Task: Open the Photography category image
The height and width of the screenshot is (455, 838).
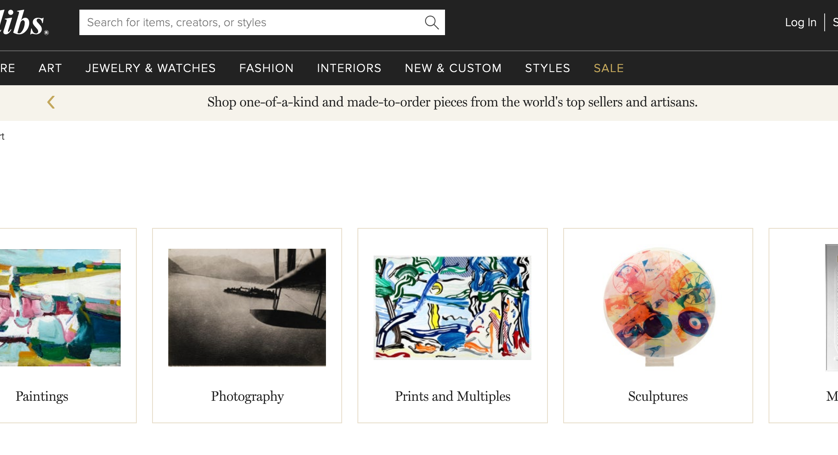Action: [247, 307]
